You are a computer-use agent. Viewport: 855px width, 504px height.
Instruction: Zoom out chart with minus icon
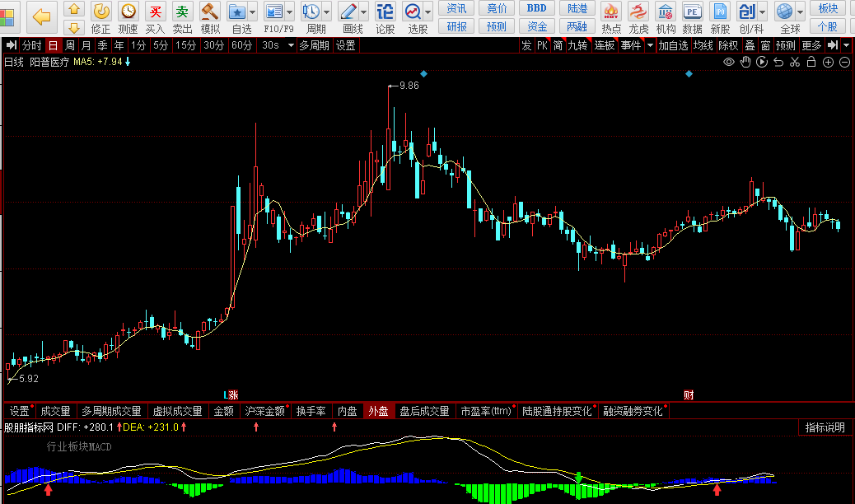point(844,63)
